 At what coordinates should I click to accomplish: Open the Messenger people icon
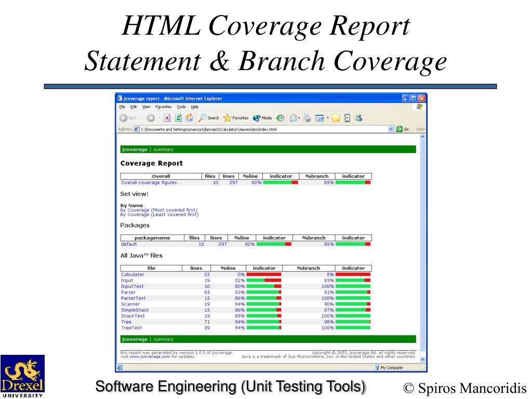tap(358, 118)
